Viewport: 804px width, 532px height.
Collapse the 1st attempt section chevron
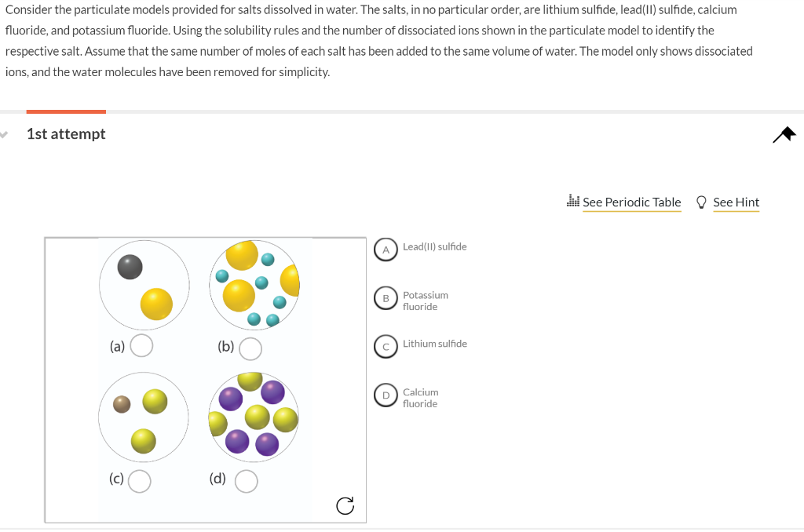click(x=4, y=134)
